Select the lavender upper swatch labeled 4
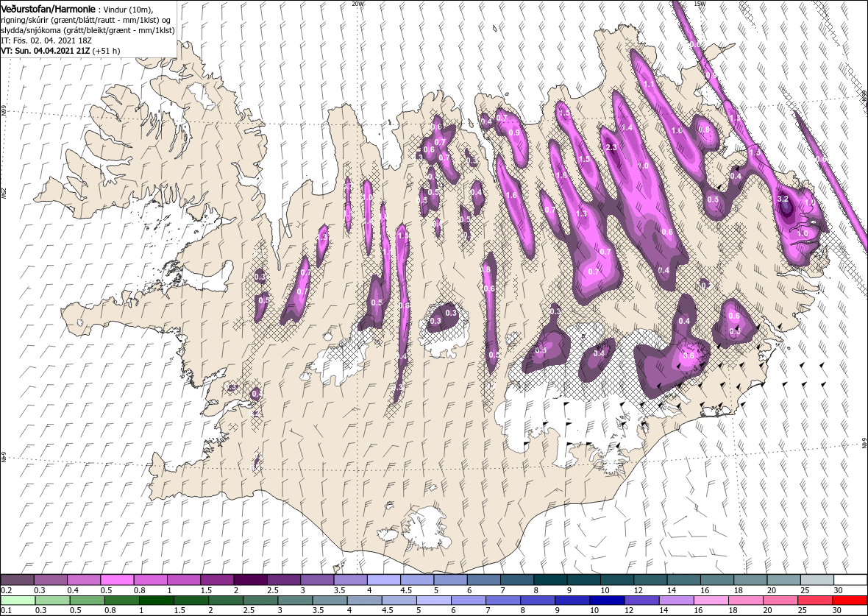The image size is (868, 616). 384,580
